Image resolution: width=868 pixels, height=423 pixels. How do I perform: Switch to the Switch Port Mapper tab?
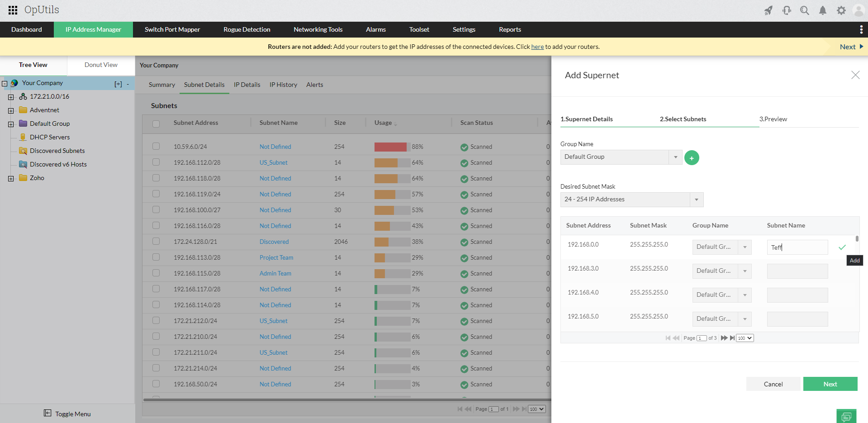pyautogui.click(x=172, y=29)
